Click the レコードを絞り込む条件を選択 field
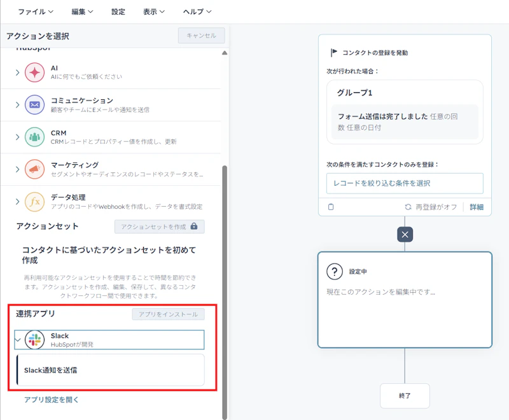 click(x=405, y=183)
